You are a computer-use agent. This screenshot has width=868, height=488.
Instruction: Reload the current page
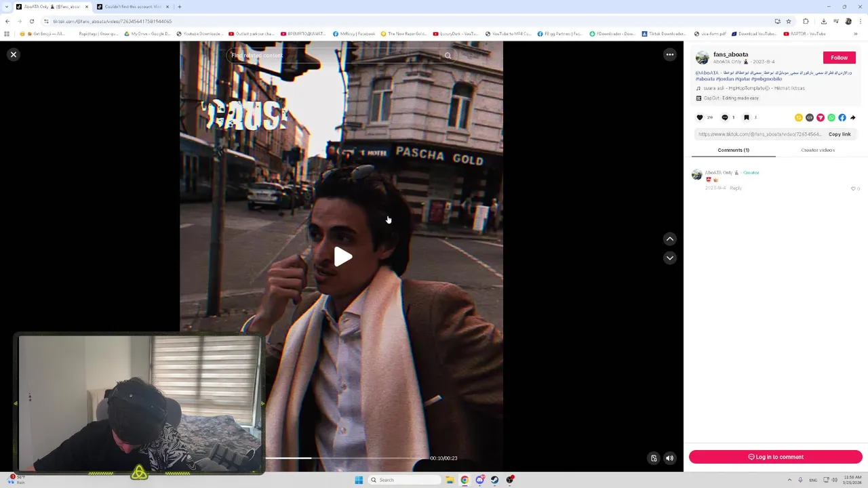32,21
